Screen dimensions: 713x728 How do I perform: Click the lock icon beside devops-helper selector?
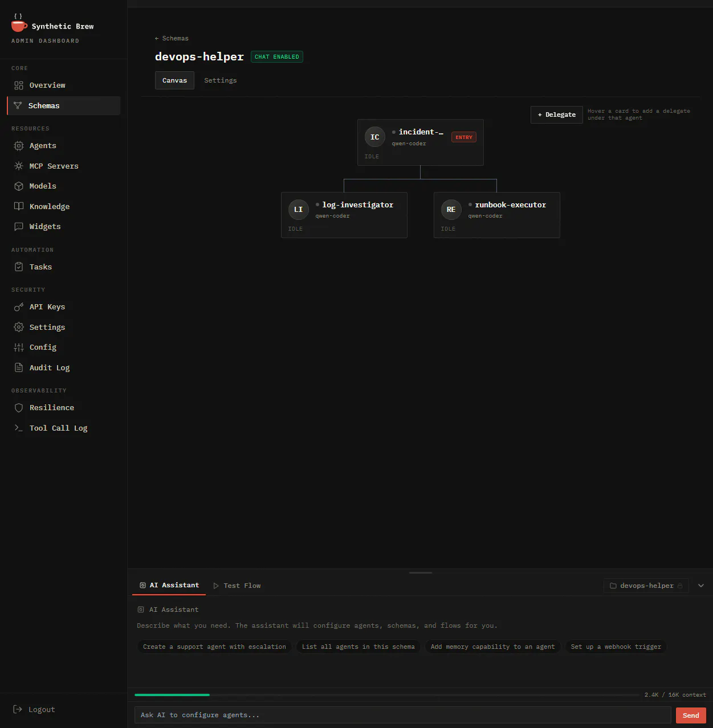(680, 586)
